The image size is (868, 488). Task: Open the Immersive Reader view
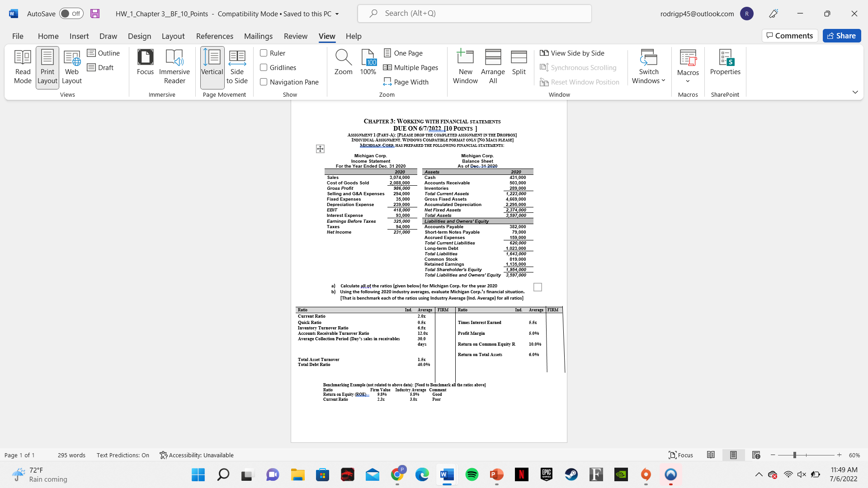click(174, 67)
